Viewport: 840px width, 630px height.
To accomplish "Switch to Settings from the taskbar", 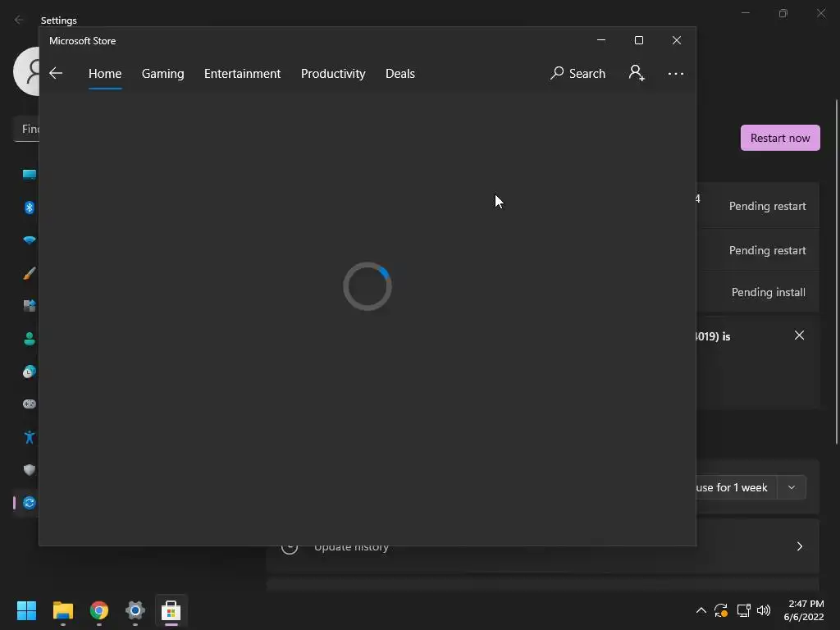I will [135, 610].
